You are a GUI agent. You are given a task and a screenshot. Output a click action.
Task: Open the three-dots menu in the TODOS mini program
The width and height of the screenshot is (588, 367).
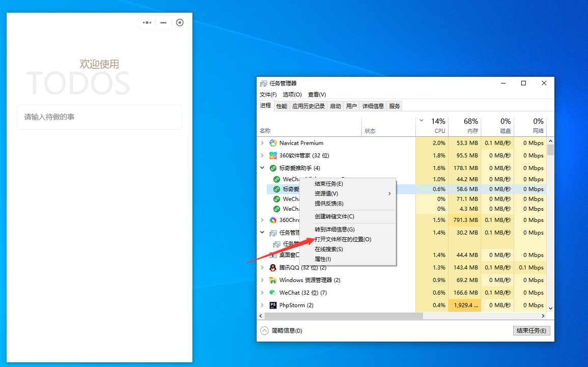pyautogui.click(x=147, y=22)
